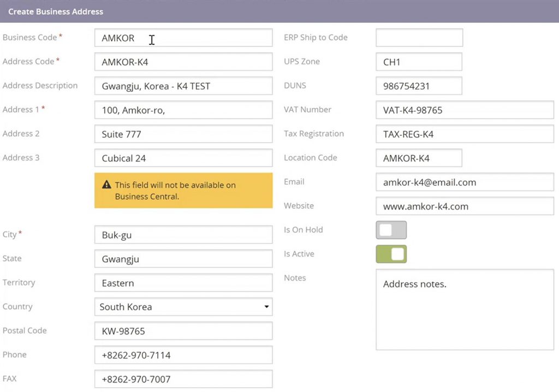Click the empty ERP Ship to Code field
Image resolution: width=559 pixels, height=392 pixels.
419,38
